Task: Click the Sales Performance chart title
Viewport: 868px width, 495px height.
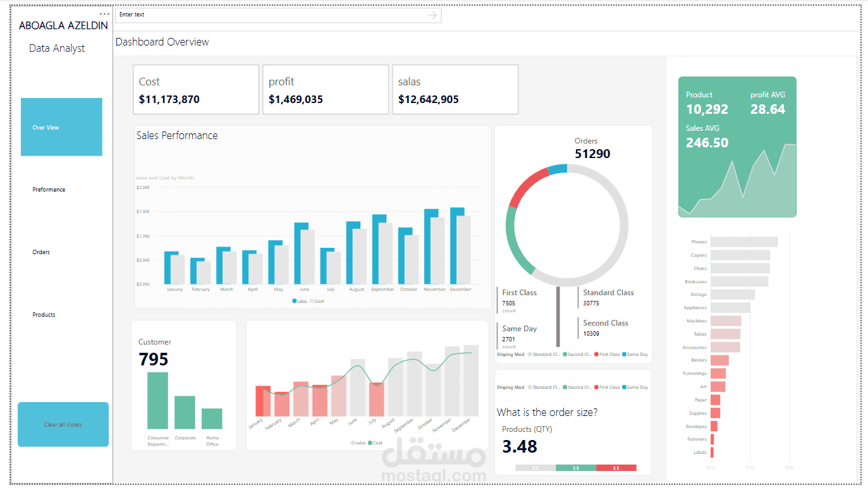Action: tap(177, 135)
